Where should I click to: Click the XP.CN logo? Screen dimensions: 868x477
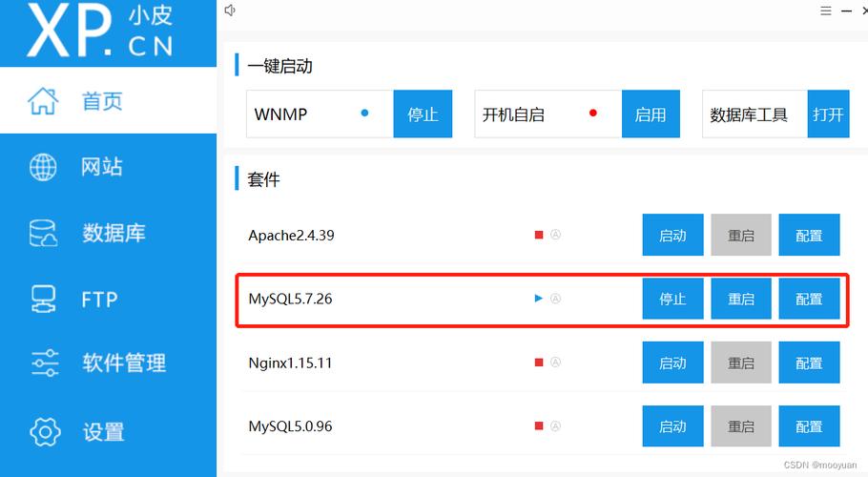[100, 31]
